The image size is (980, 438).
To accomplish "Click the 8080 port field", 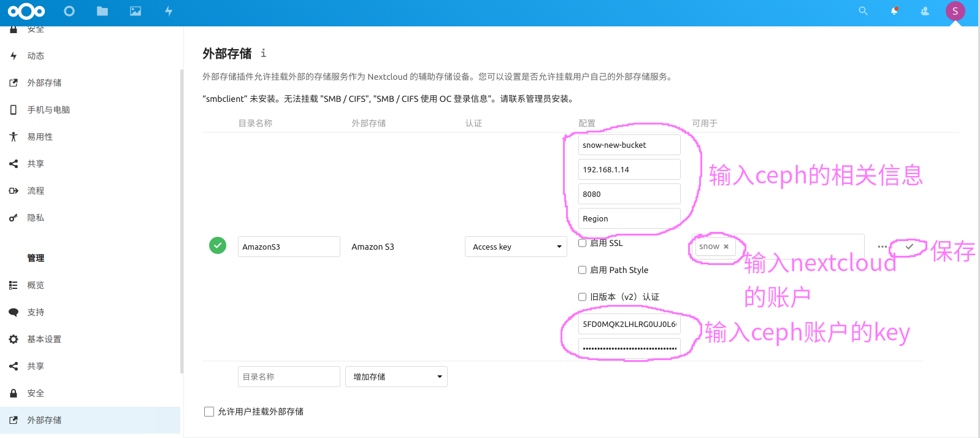I will [629, 194].
